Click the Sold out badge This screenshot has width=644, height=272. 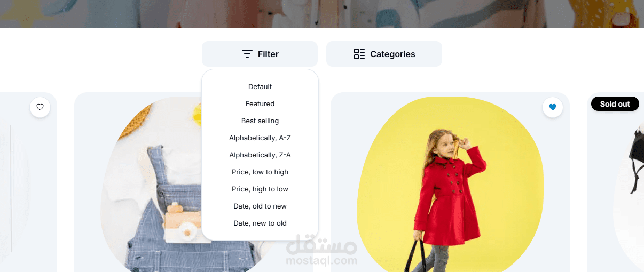pyautogui.click(x=615, y=104)
